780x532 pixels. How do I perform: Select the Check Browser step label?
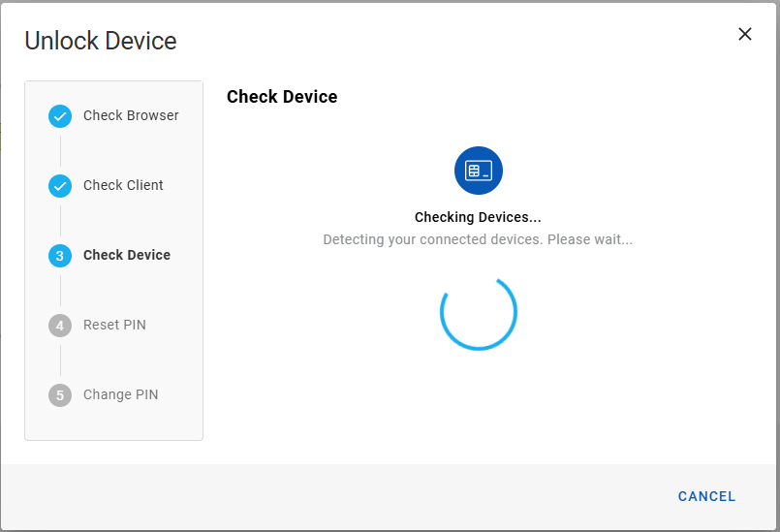131,115
